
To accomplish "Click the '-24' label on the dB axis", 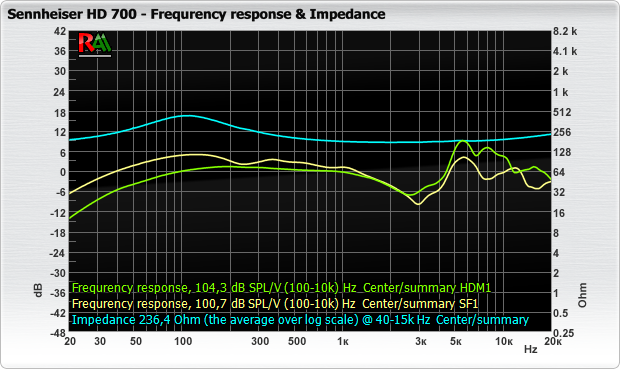I will (x=58, y=253).
